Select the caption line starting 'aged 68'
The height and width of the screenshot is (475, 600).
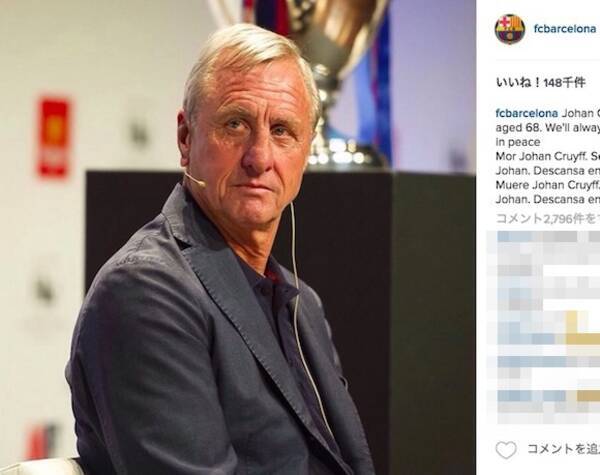pyautogui.click(x=548, y=128)
